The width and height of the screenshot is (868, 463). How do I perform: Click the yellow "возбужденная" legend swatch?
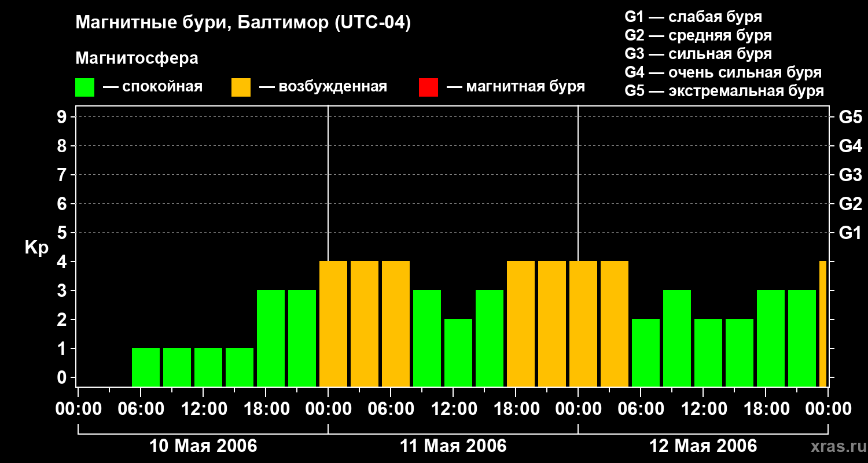(x=241, y=87)
